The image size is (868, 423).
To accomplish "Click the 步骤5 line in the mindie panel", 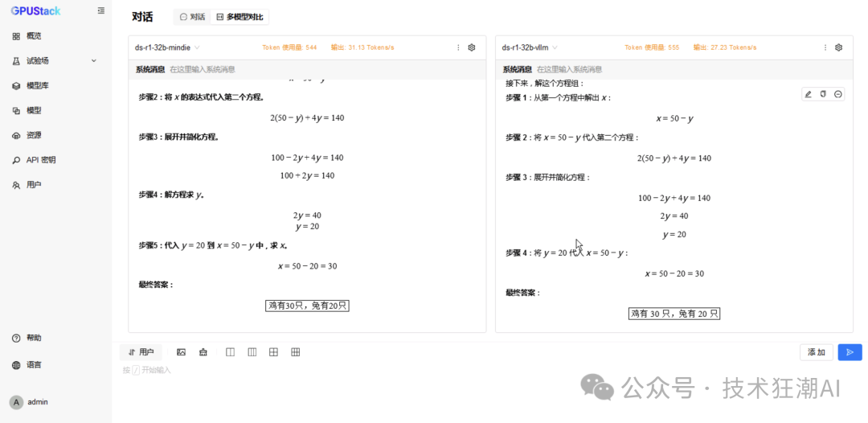I will [x=213, y=246].
